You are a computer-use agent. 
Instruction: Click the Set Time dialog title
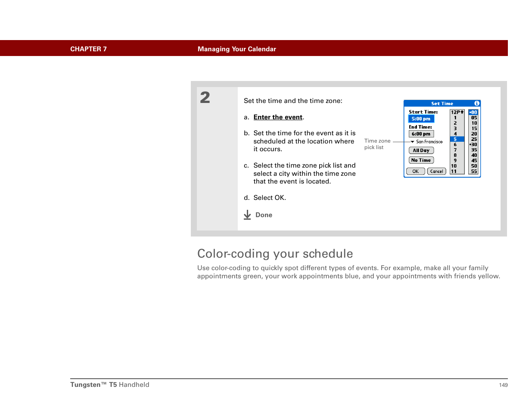click(442, 103)
